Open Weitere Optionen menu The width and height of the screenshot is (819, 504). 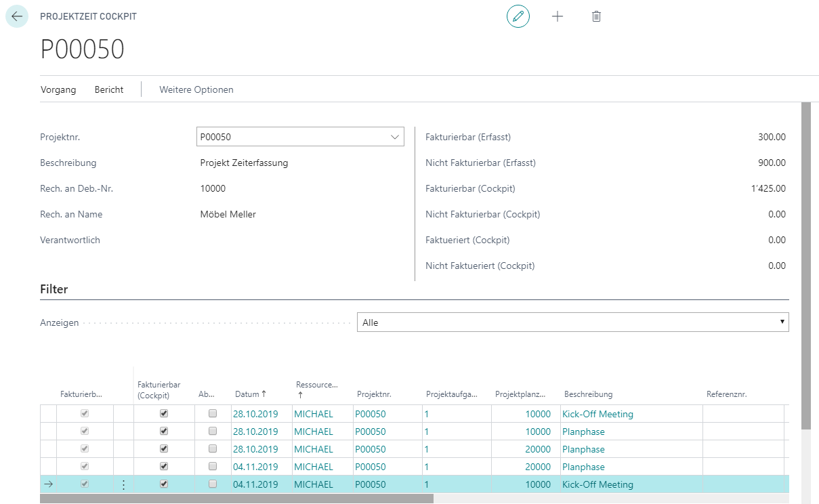tap(196, 89)
